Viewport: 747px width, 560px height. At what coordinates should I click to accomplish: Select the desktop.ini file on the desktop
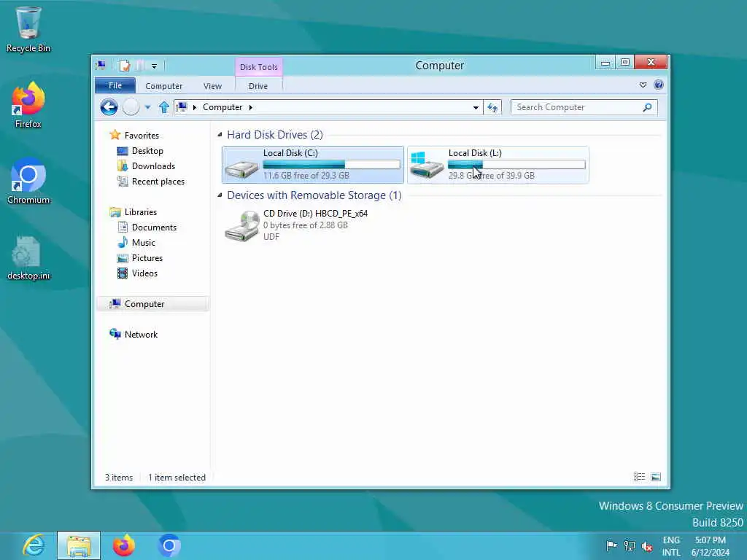(x=28, y=257)
